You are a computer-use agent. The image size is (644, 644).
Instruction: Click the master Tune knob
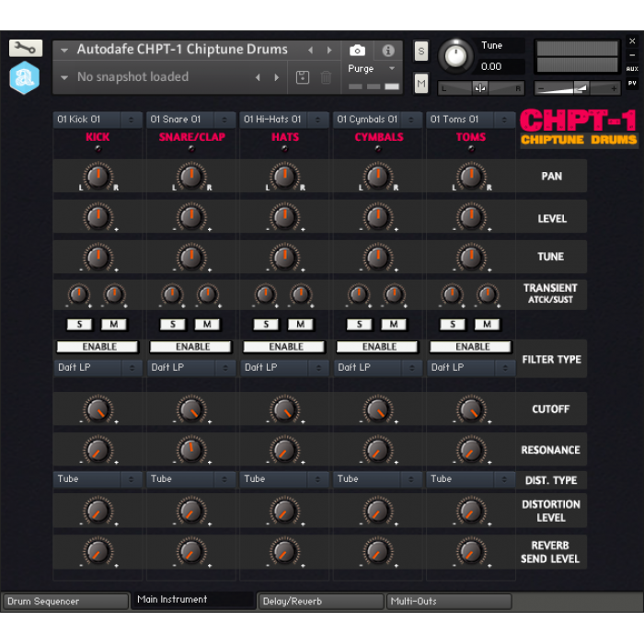(x=455, y=56)
